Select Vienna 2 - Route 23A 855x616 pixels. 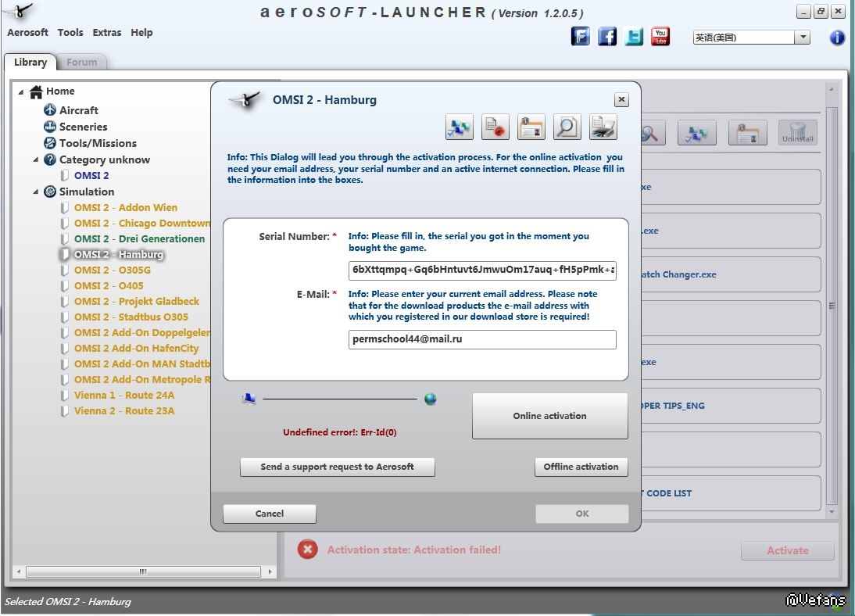coord(124,411)
